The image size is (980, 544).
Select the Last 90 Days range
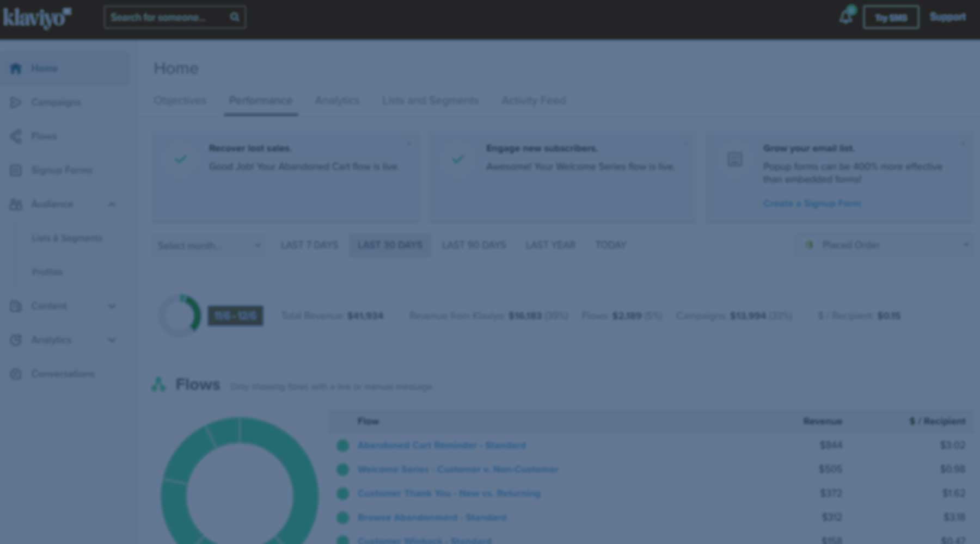coord(474,245)
